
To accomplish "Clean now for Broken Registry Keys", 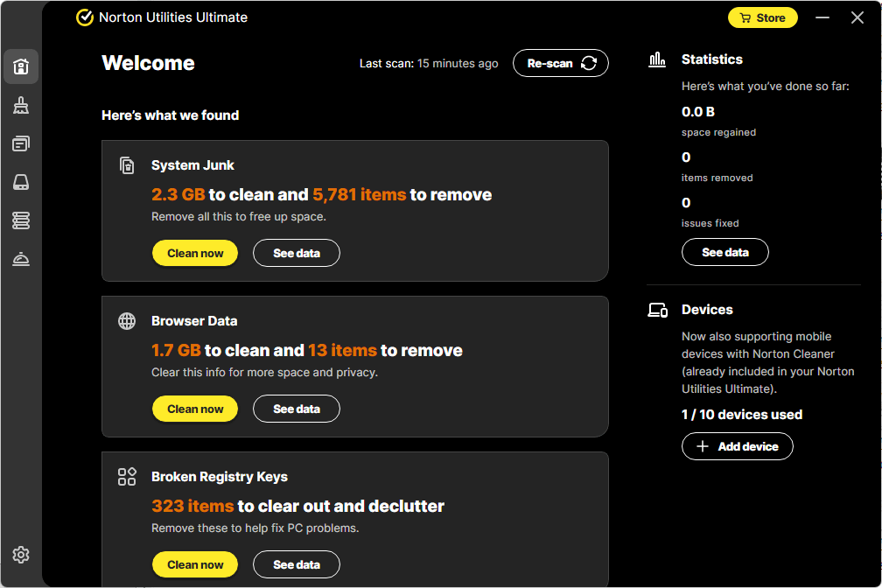I will point(195,564).
